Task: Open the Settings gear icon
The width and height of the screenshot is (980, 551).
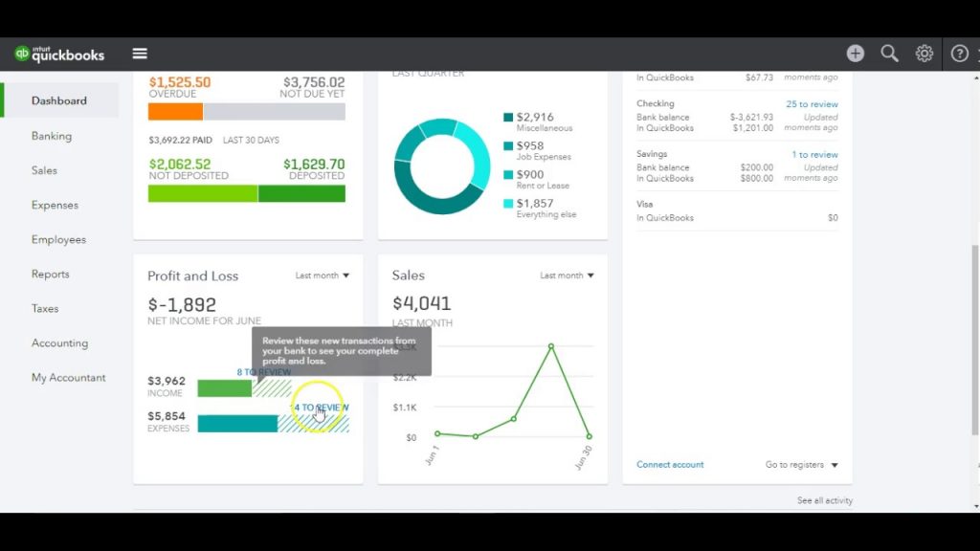Action: point(924,54)
